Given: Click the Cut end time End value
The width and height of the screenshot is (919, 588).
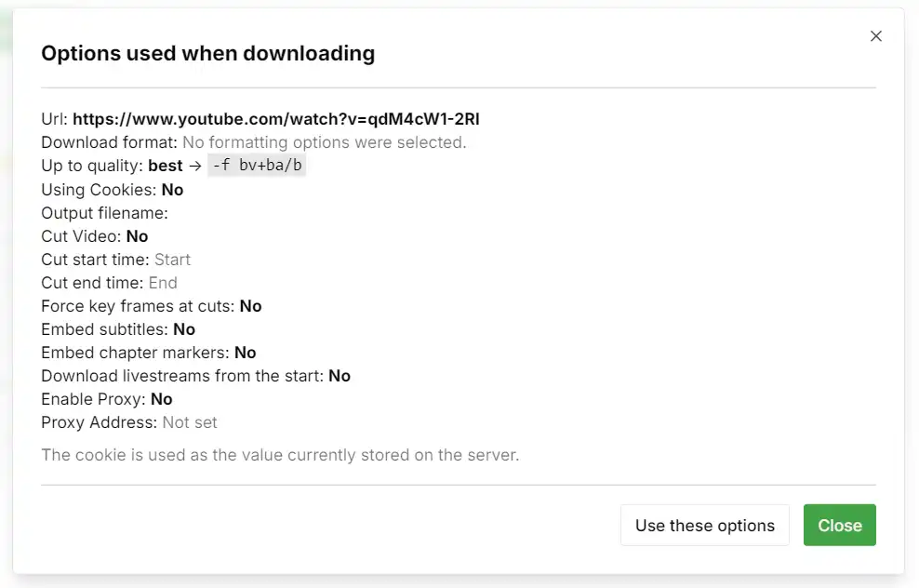Looking at the screenshot, I should [x=163, y=283].
